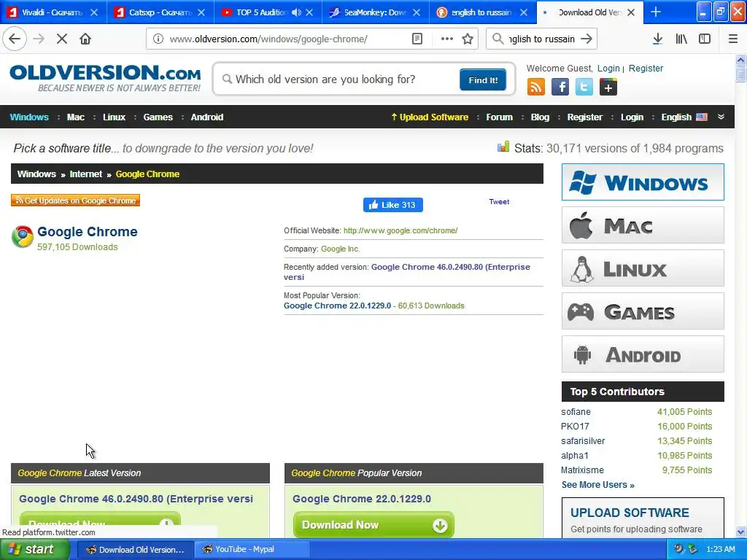Viewport: 747px width, 560px height.
Task: Click the Internet breadcrumb link
Action: 86,174
